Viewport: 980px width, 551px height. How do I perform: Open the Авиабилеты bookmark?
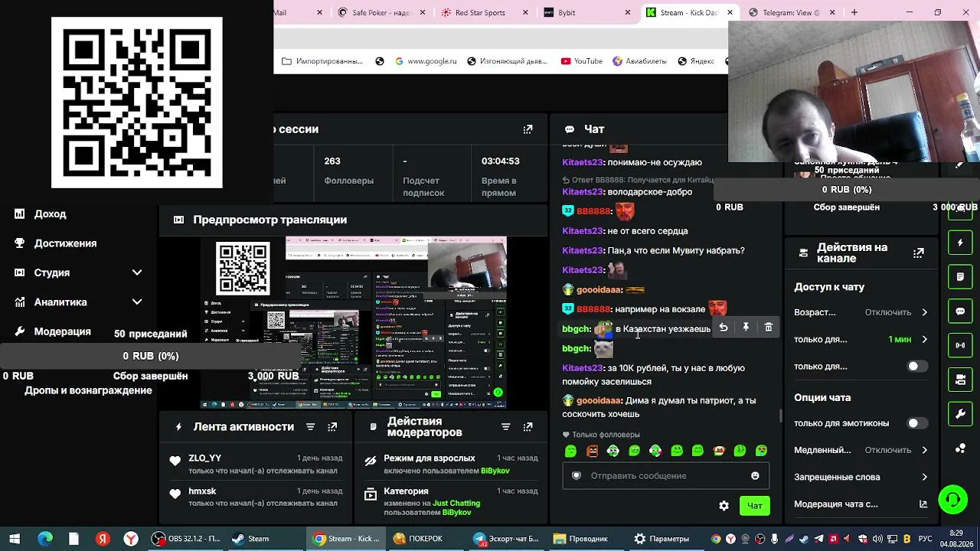(640, 61)
